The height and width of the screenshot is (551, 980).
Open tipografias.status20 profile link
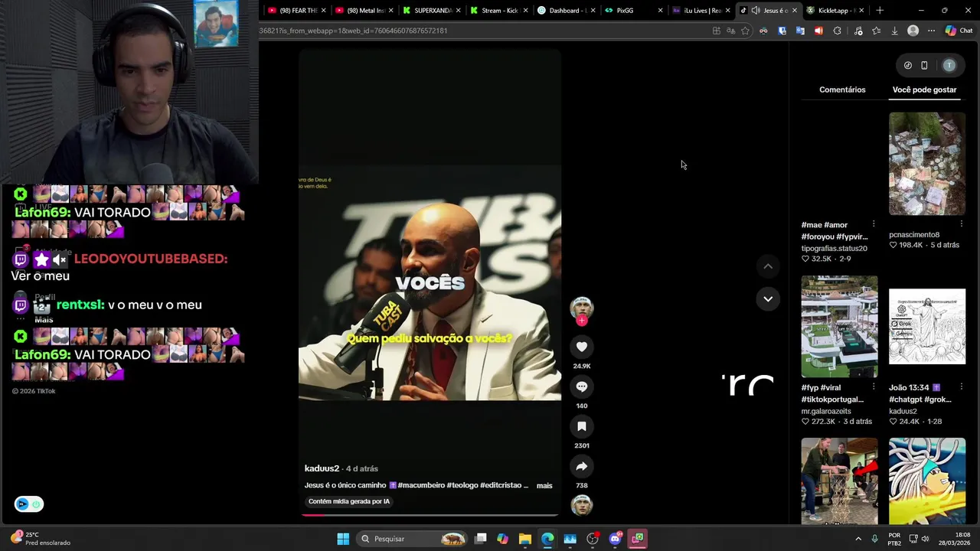[x=834, y=248]
